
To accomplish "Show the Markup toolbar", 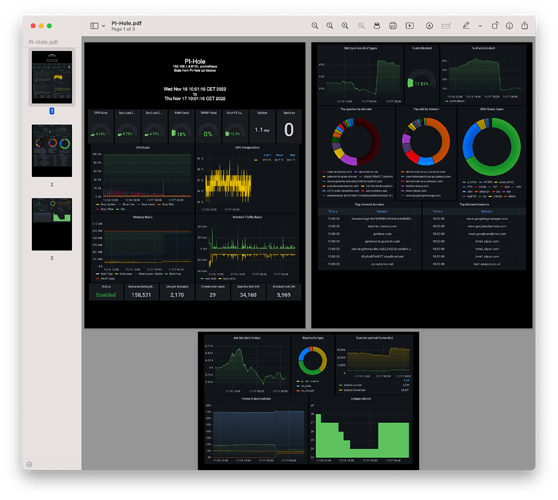I will [430, 26].
